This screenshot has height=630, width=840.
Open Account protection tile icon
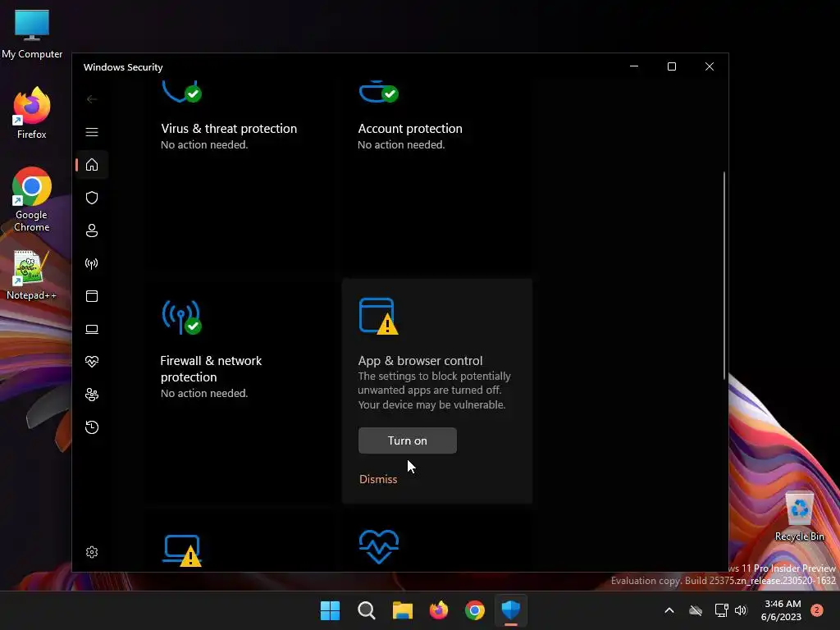pos(379,92)
